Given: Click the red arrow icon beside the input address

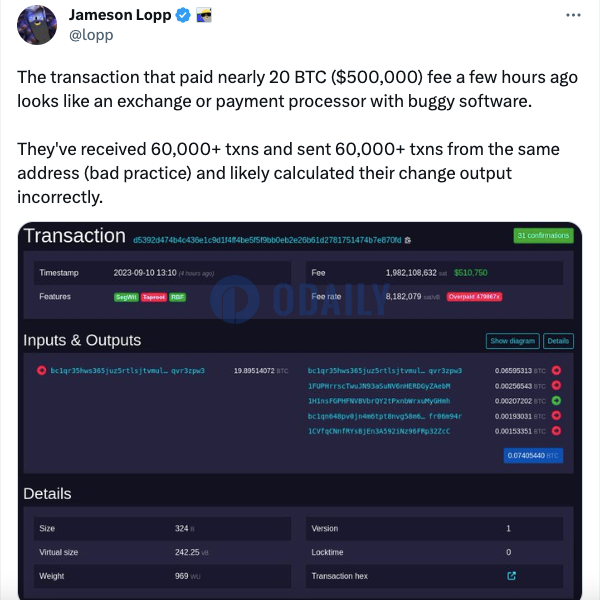Looking at the screenshot, I should tap(42, 370).
